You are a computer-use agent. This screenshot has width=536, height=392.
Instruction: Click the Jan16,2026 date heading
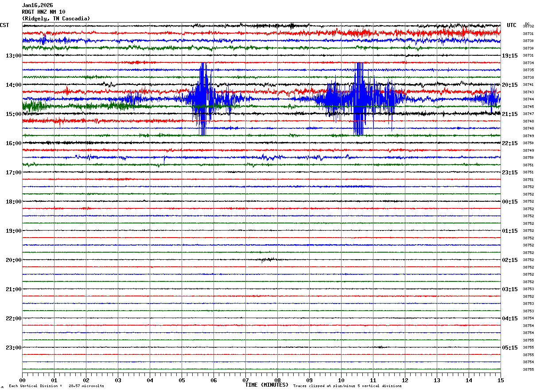(x=37, y=5)
